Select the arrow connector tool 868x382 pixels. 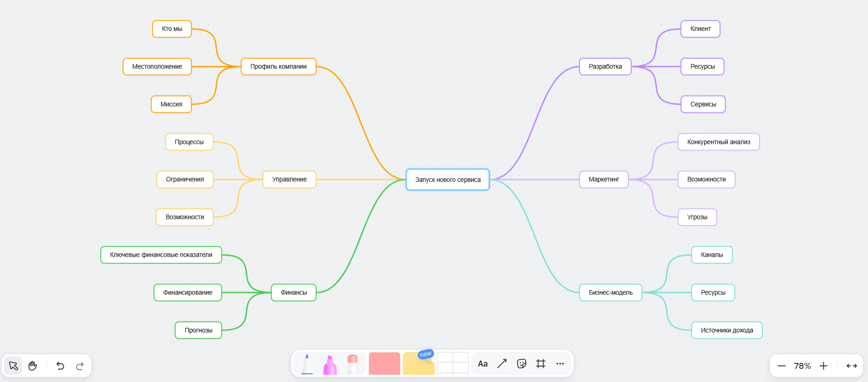pos(502,363)
